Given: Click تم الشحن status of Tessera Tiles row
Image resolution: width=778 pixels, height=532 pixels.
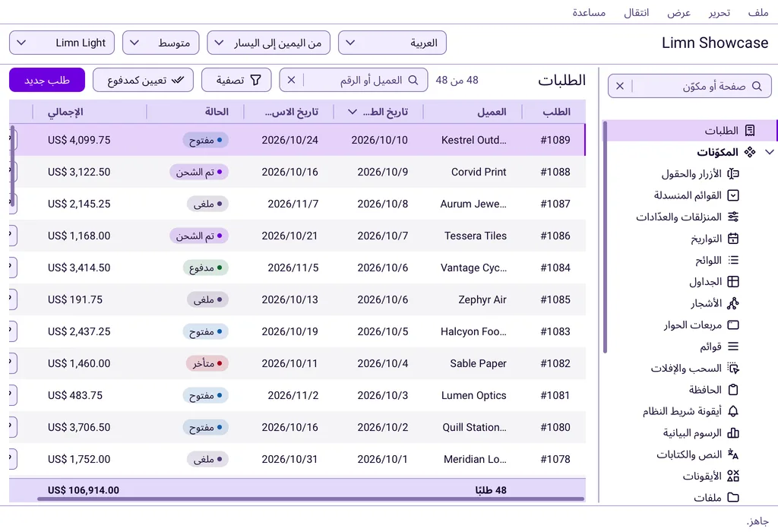Looking at the screenshot, I should [x=199, y=236].
